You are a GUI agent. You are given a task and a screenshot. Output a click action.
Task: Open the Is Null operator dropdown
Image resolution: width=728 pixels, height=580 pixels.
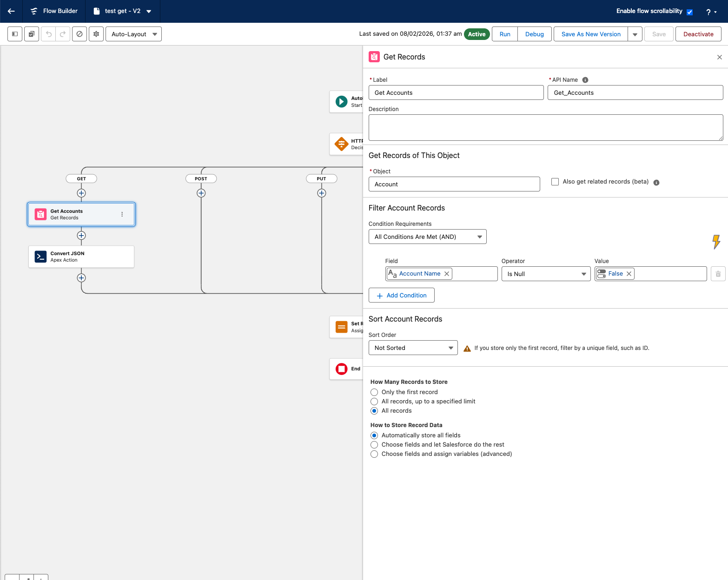[x=546, y=274]
